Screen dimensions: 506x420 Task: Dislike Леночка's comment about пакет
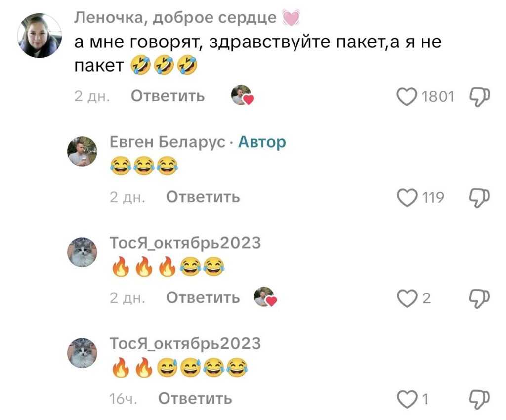point(479,97)
